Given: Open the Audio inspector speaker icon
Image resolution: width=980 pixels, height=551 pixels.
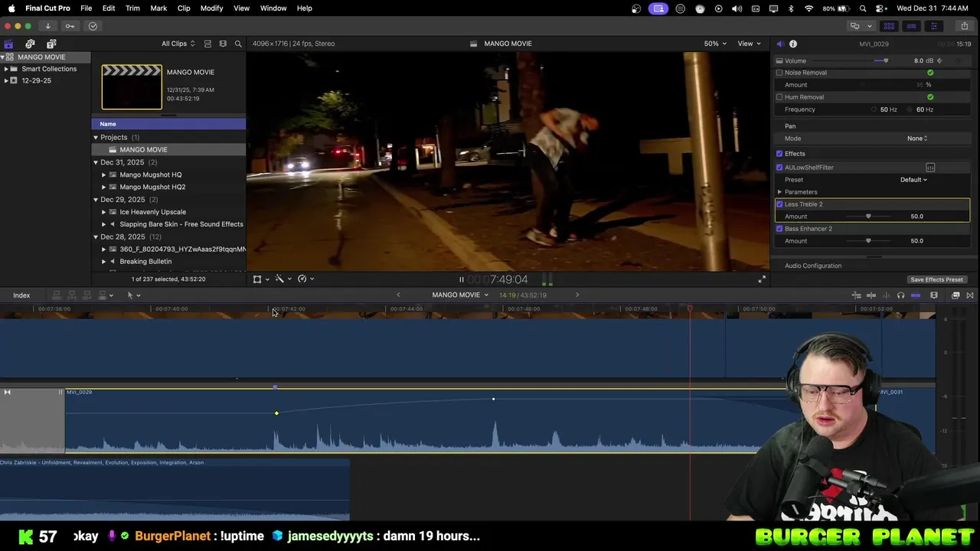Looking at the screenshot, I should pyautogui.click(x=779, y=44).
